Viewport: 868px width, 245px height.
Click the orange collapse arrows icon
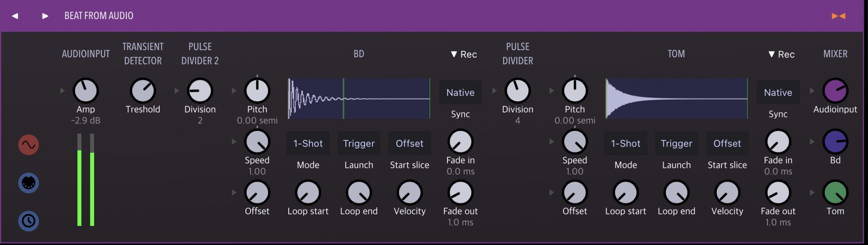click(x=838, y=16)
